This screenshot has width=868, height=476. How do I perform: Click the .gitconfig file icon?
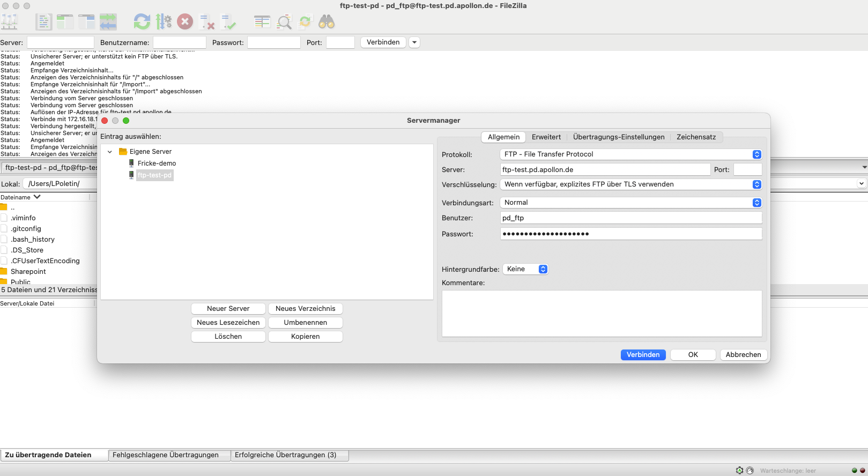pyautogui.click(x=4, y=228)
